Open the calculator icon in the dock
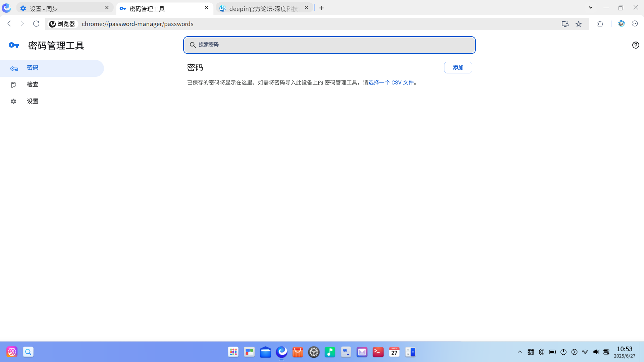This screenshot has height=362, width=644. tap(410, 352)
